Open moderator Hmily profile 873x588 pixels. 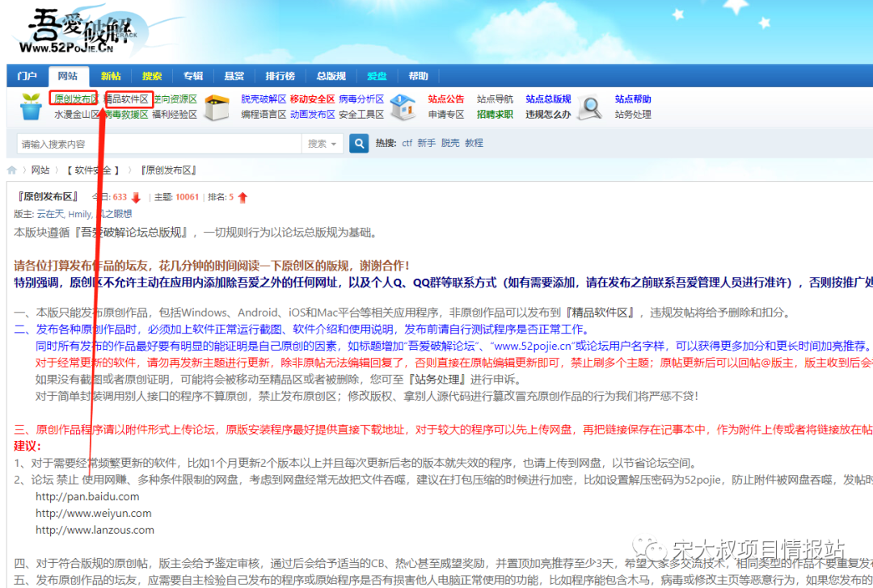point(79,214)
